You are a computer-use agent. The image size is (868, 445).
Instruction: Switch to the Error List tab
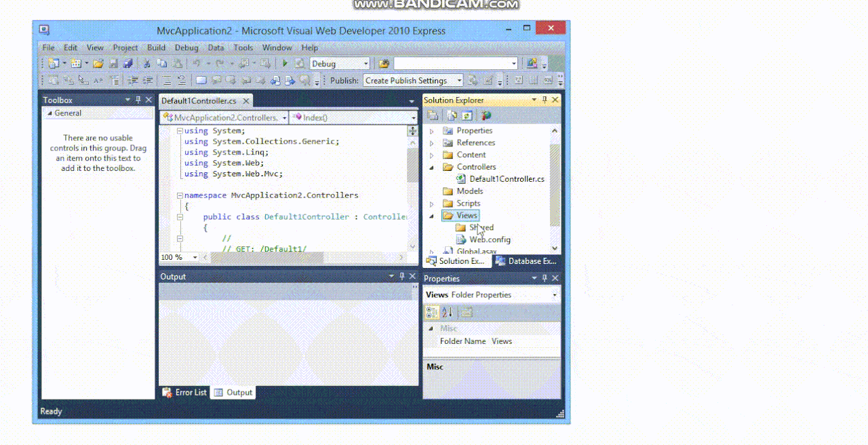click(184, 392)
